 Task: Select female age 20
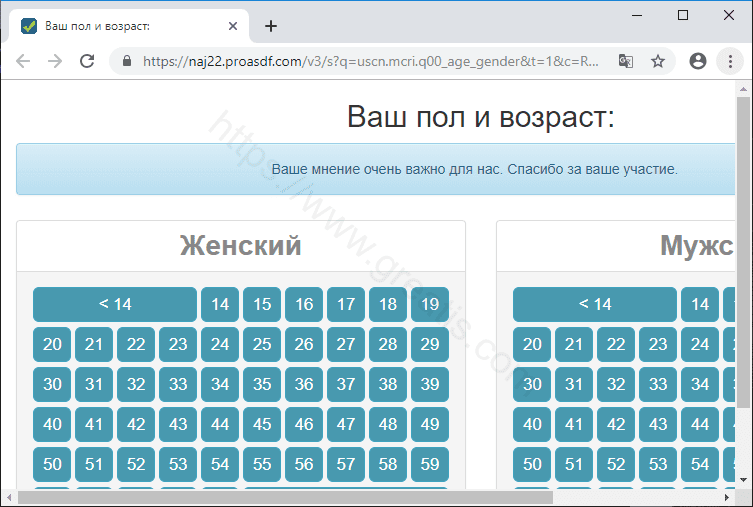pos(52,344)
